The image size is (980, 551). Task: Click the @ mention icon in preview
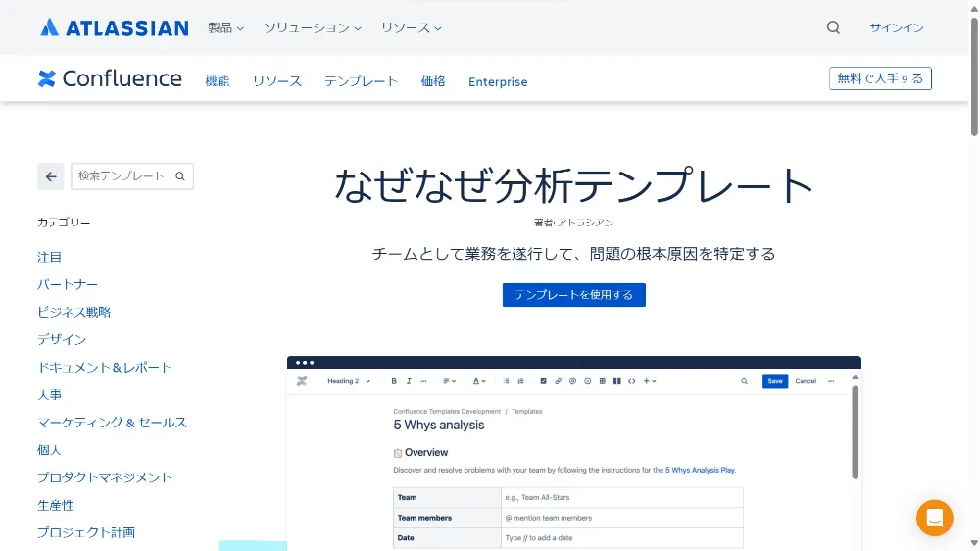572,381
